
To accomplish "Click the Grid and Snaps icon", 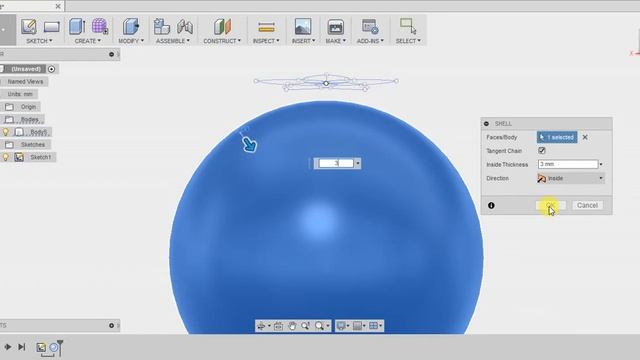I will pos(357,326).
